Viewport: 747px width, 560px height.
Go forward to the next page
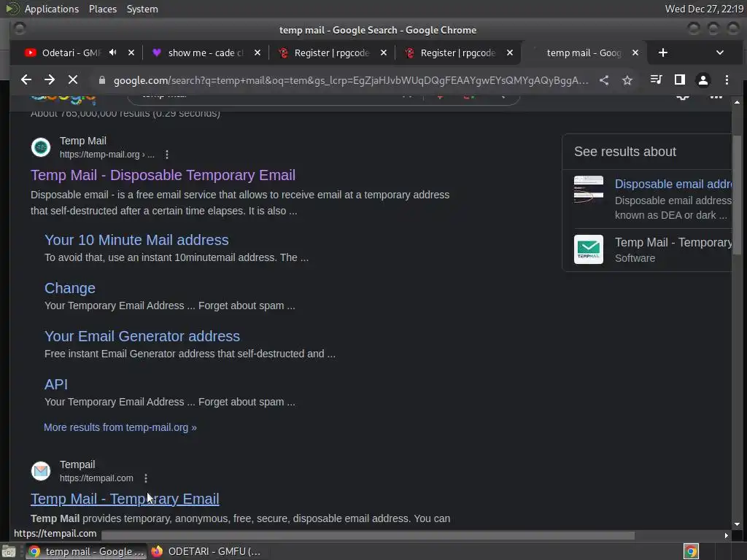[50, 80]
